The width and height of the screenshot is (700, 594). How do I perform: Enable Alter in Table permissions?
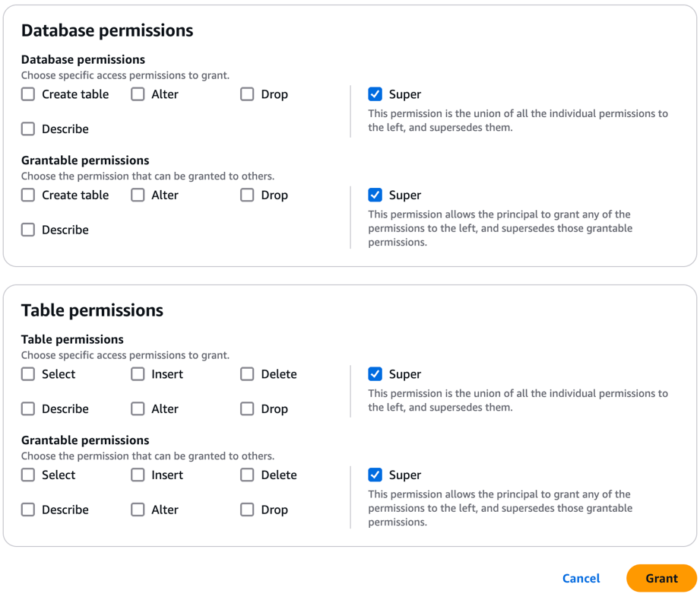pyautogui.click(x=138, y=409)
